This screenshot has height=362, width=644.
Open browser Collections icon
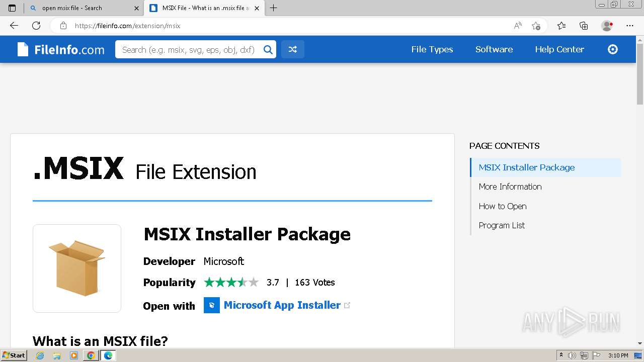(584, 26)
